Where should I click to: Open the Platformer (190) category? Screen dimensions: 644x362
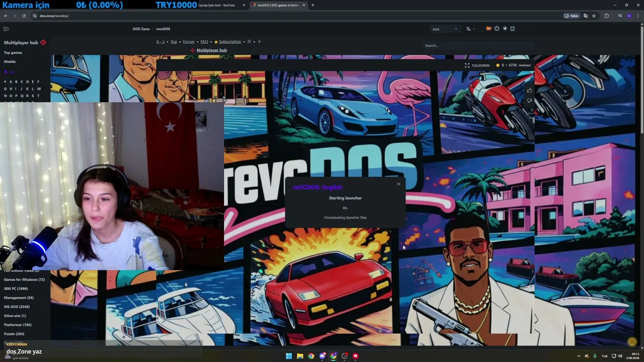[x=18, y=325]
